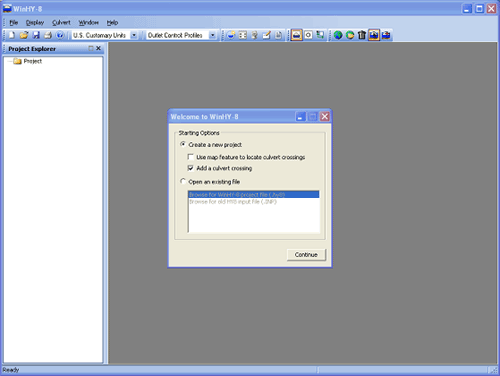This screenshot has width=500, height=376.
Task: Open the Outlet Control Profiles dropdown arrow
Action: click(212, 35)
